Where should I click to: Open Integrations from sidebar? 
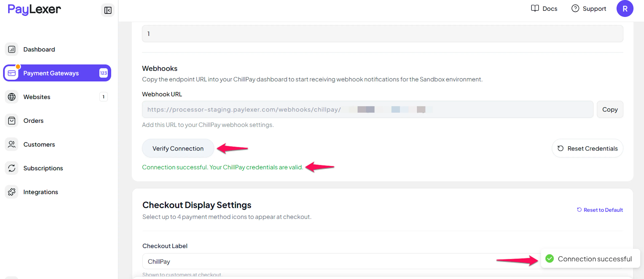coord(57,192)
